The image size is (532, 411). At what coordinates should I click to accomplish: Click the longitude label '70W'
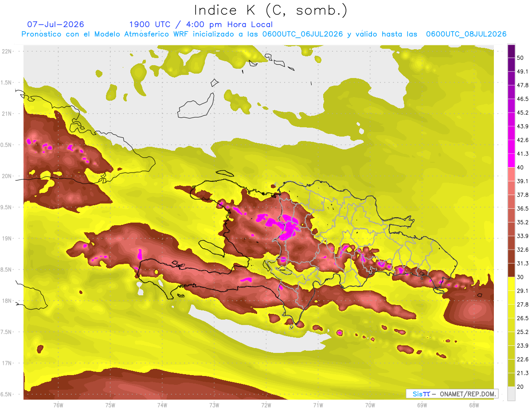point(370,405)
